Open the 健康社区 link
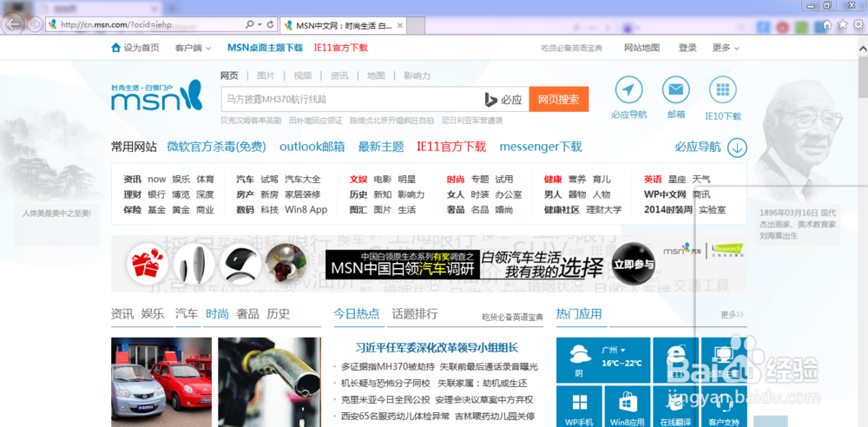 click(x=562, y=210)
